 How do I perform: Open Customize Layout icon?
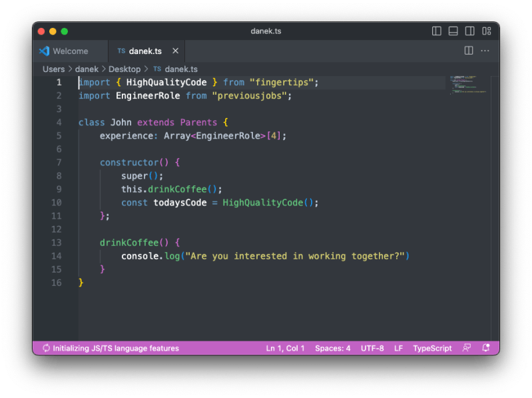[x=486, y=31]
